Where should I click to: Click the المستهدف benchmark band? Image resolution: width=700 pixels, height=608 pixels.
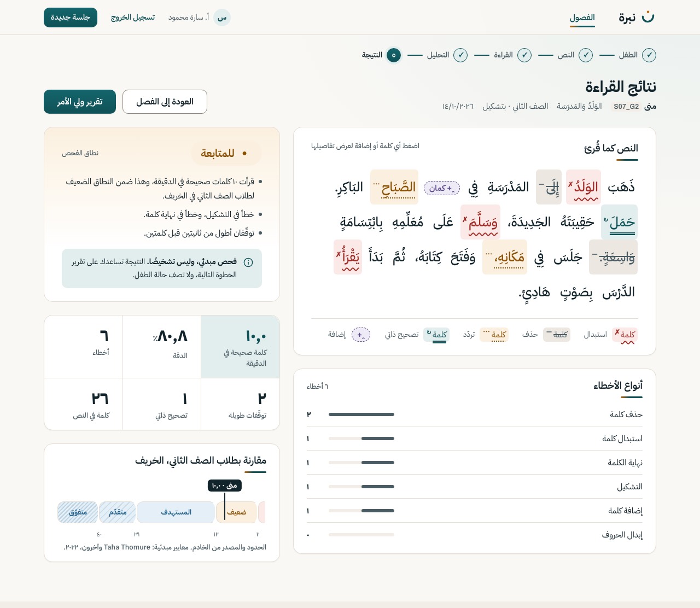coord(176,512)
